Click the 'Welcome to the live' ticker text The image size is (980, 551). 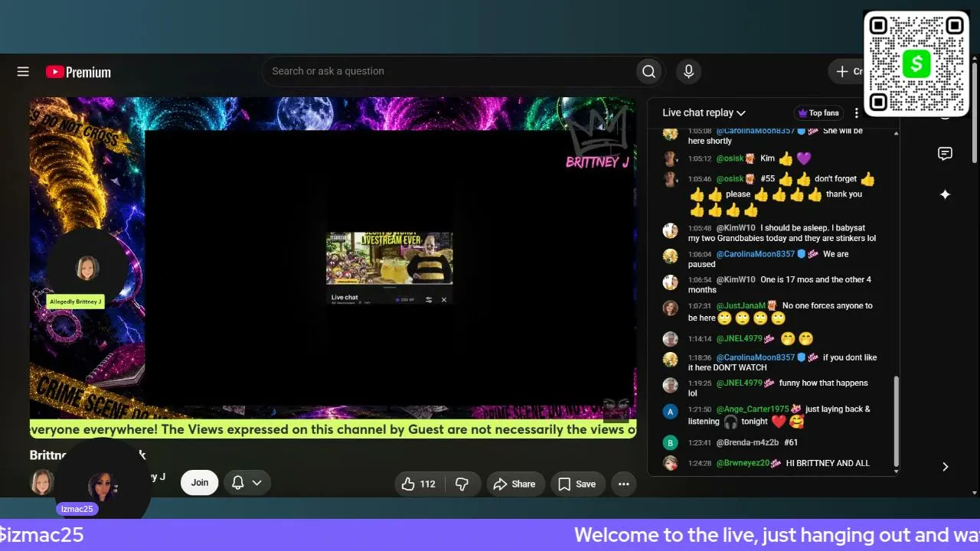tap(777, 535)
